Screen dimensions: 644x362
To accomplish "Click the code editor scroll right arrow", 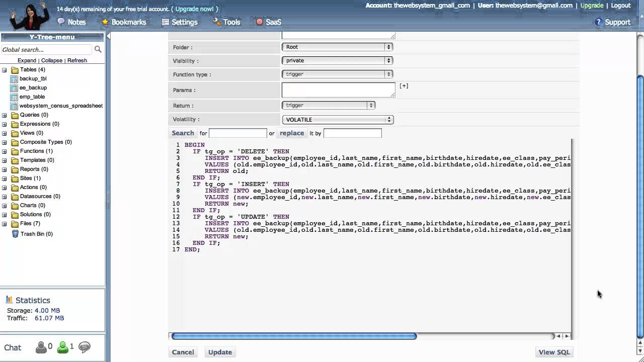I will [567, 336].
